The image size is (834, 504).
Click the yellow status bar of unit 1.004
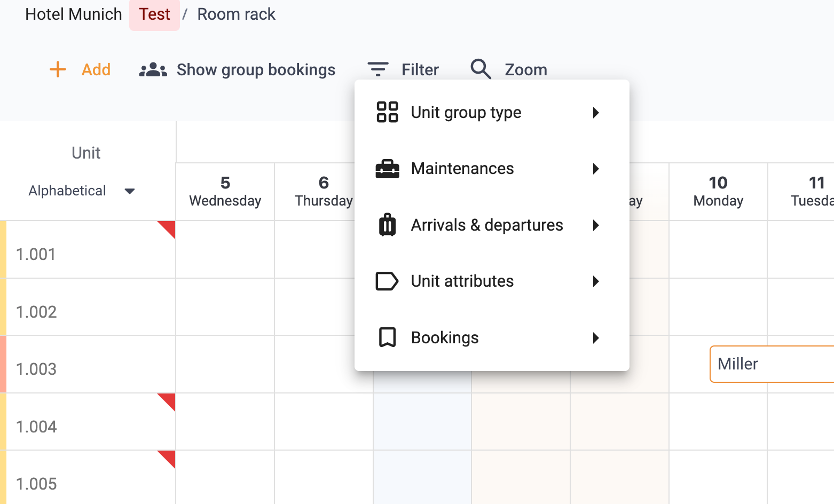[x=3, y=422]
